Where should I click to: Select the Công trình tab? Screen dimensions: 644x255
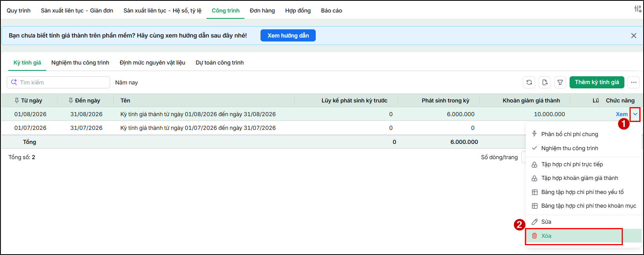click(226, 11)
